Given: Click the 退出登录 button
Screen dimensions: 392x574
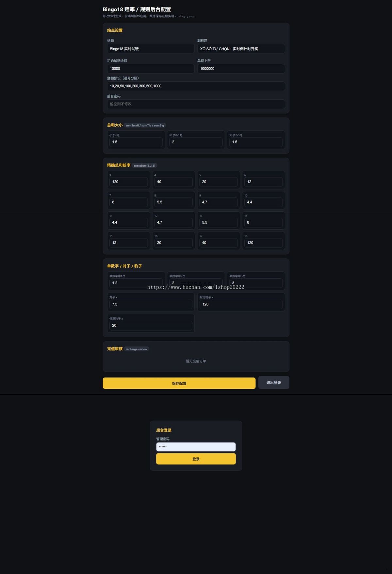Looking at the screenshot, I should pos(274,383).
